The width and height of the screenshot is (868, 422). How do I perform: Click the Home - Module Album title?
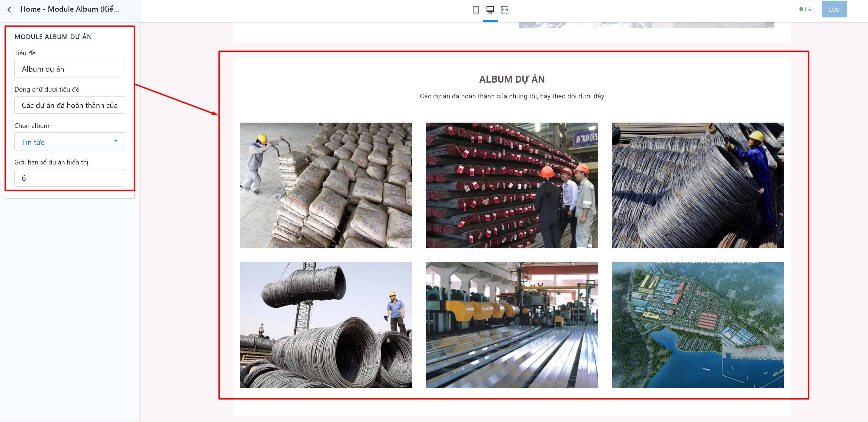(x=70, y=9)
